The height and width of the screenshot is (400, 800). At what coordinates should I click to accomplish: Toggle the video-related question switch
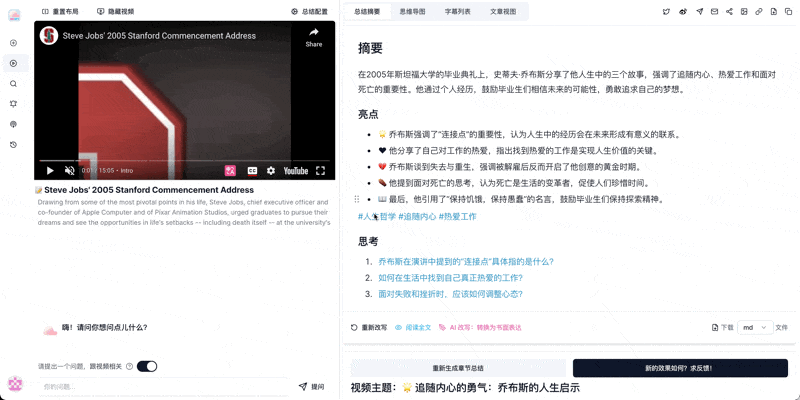(x=146, y=366)
